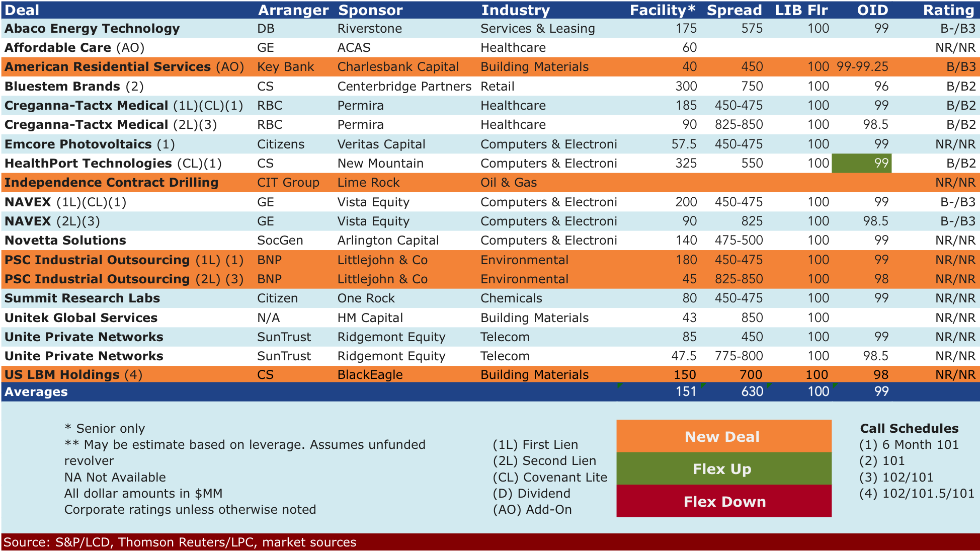
Task: Click the 99-99.25 OID value
Action: [862, 67]
